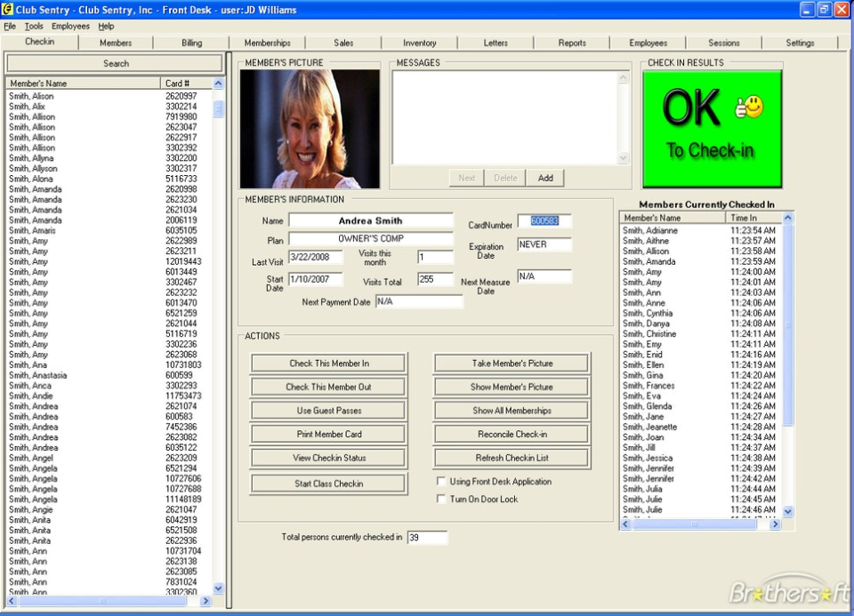The image size is (854, 616).
Task: Click Show Member's Picture button
Action: (512, 387)
